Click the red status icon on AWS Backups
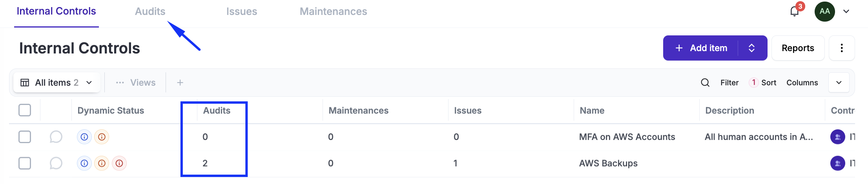 (x=119, y=163)
